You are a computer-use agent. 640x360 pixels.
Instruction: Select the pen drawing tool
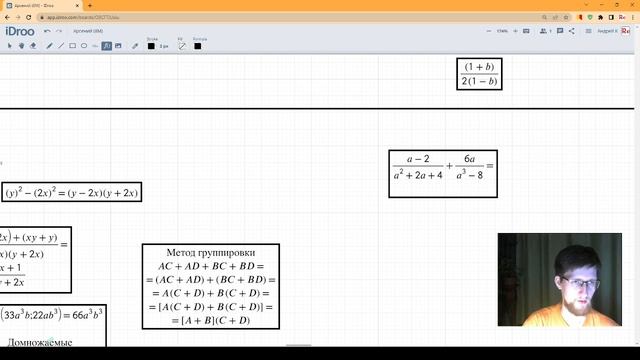49,46
